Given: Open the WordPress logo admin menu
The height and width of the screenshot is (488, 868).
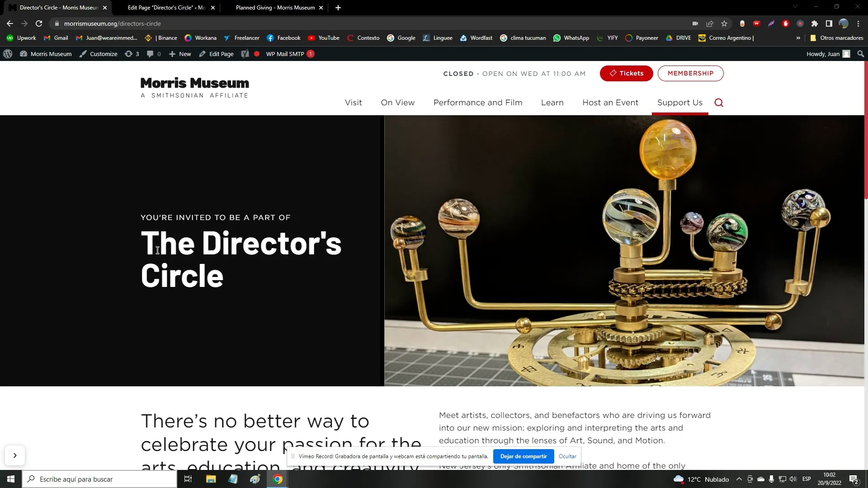Looking at the screenshot, I should 8,54.
